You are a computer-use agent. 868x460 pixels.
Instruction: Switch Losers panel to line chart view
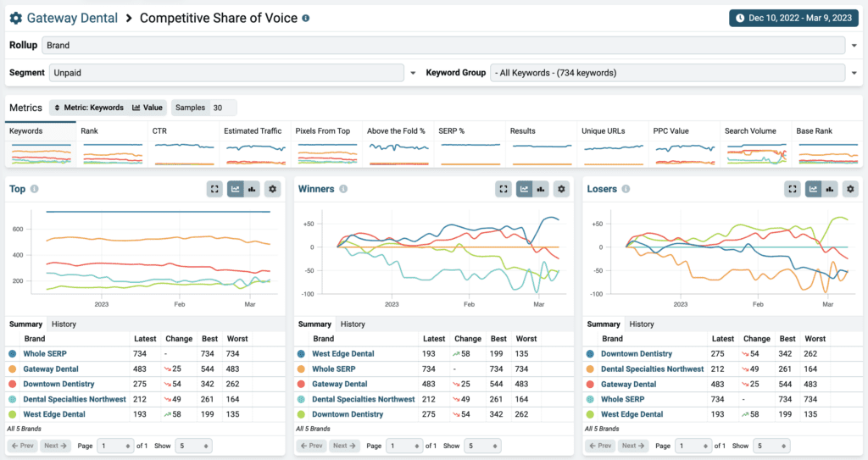[x=813, y=189]
